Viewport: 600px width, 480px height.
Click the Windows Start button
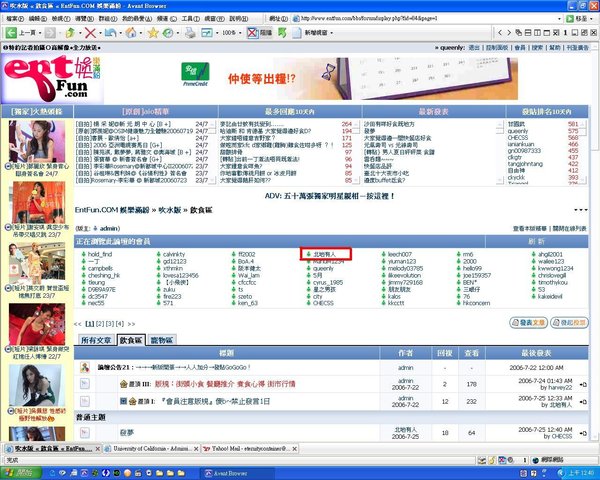[21, 473]
